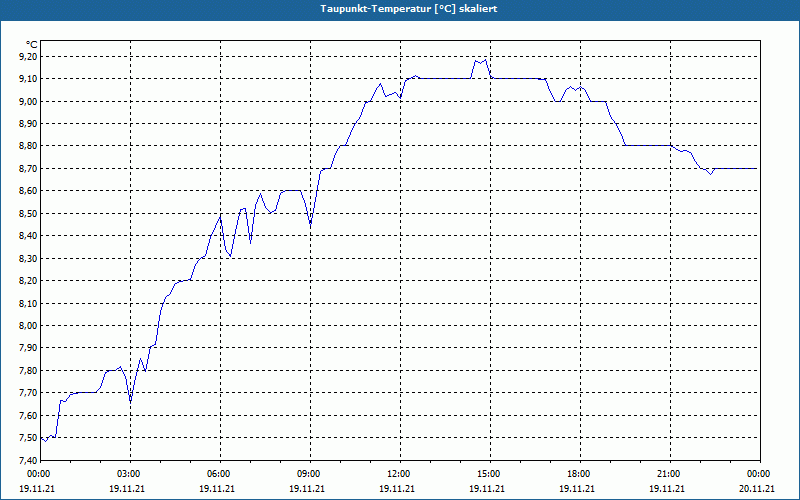Select the '9,20' y-axis value

click(29, 56)
